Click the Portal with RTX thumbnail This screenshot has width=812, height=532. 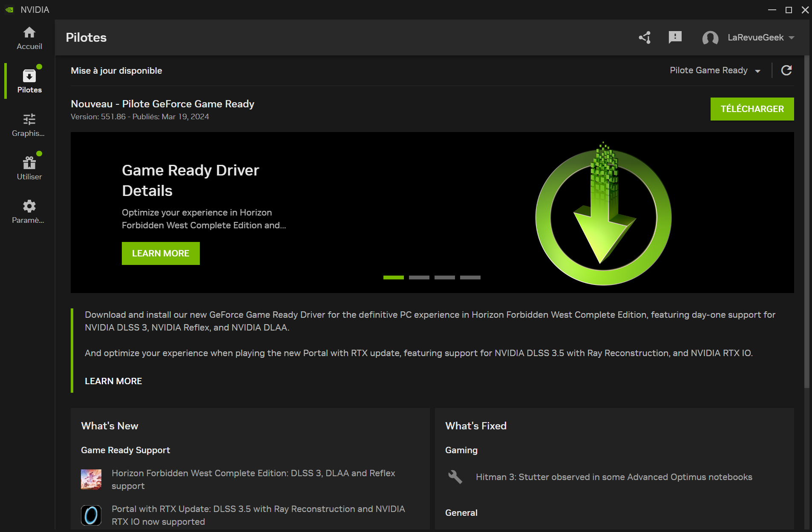coord(91,515)
